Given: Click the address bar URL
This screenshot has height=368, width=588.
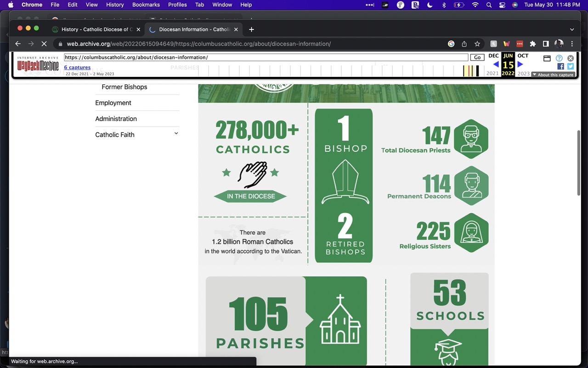Looking at the screenshot, I should coord(199,44).
